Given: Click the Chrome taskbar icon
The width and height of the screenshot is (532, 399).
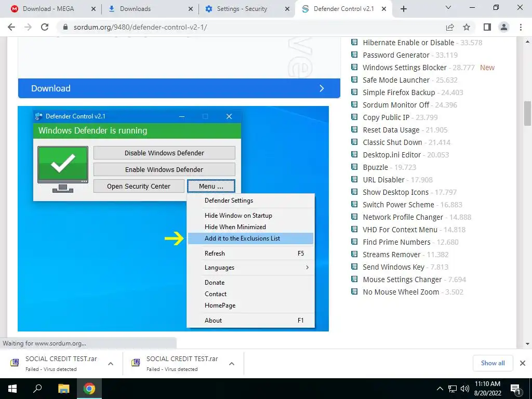Looking at the screenshot, I should pos(89,389).
